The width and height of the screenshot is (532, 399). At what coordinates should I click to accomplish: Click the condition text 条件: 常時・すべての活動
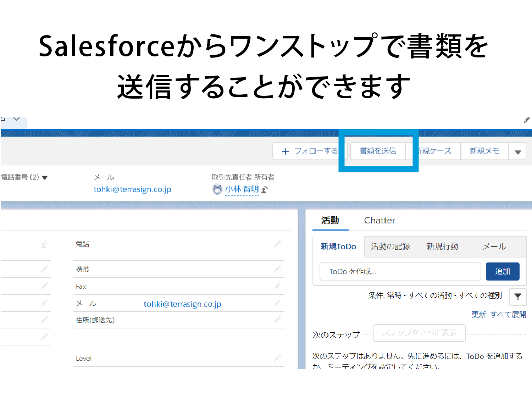pos(410,295)
